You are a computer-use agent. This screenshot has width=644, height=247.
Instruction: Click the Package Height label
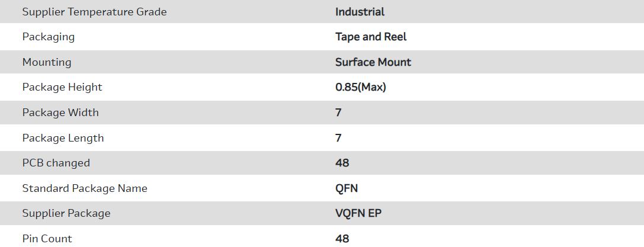click(x=62, y=87)
